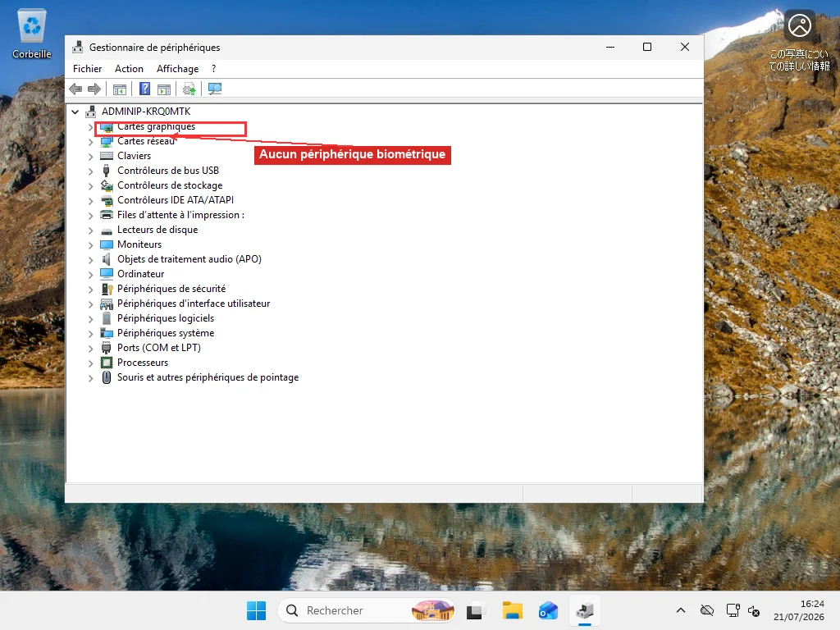Expand the Ordinateur category
Viewport: 840px width, 630px height.
click(x=90, y=274)
